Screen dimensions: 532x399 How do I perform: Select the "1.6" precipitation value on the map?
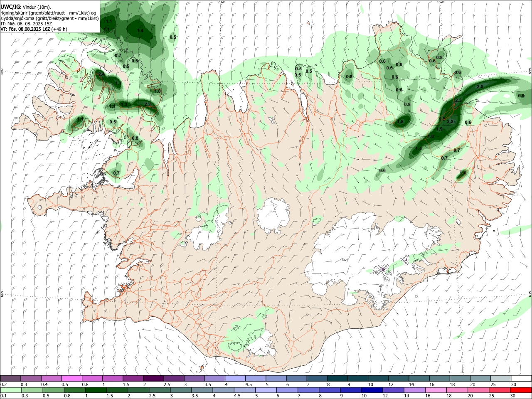tap(431, 136)
